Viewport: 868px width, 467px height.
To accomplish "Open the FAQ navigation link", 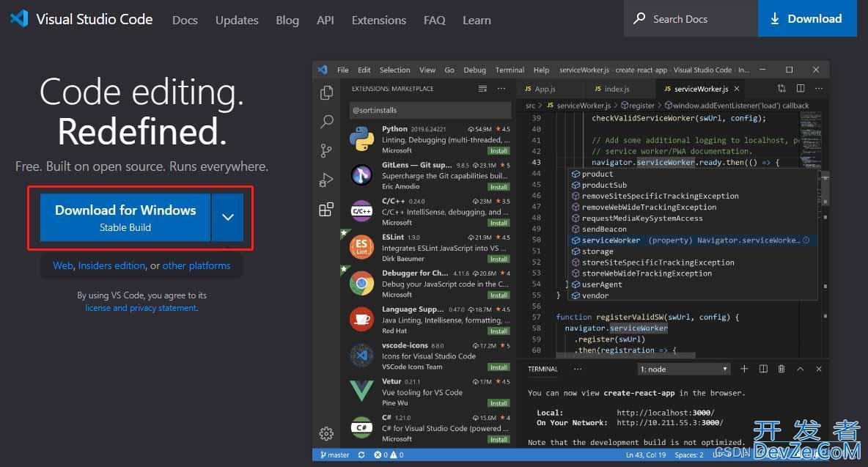I will (x=434, y=20).
